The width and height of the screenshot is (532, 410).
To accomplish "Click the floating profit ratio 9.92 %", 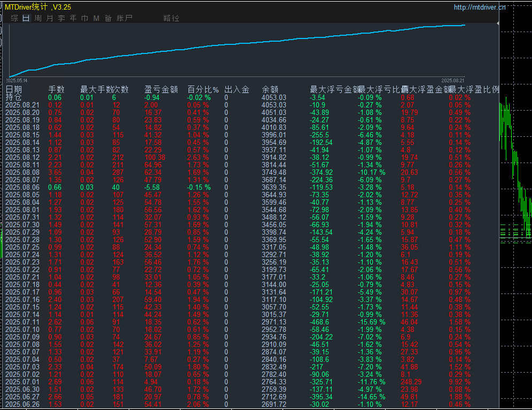I will tap(460, 382).
